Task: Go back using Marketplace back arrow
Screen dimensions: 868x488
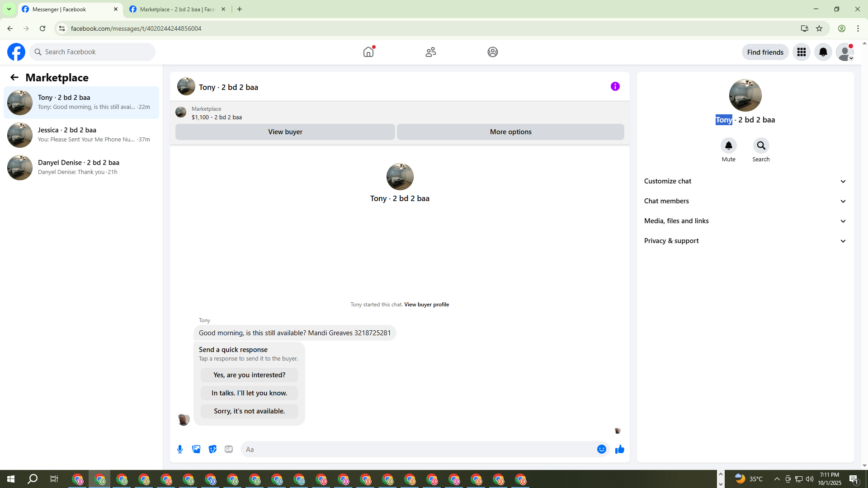Action: 14,77
